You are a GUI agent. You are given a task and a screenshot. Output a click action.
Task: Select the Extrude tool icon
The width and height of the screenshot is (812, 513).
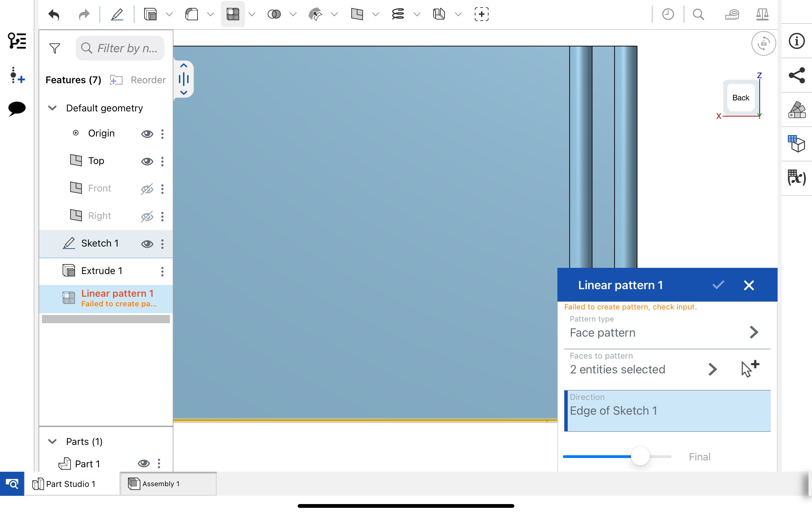click(150, 14)
